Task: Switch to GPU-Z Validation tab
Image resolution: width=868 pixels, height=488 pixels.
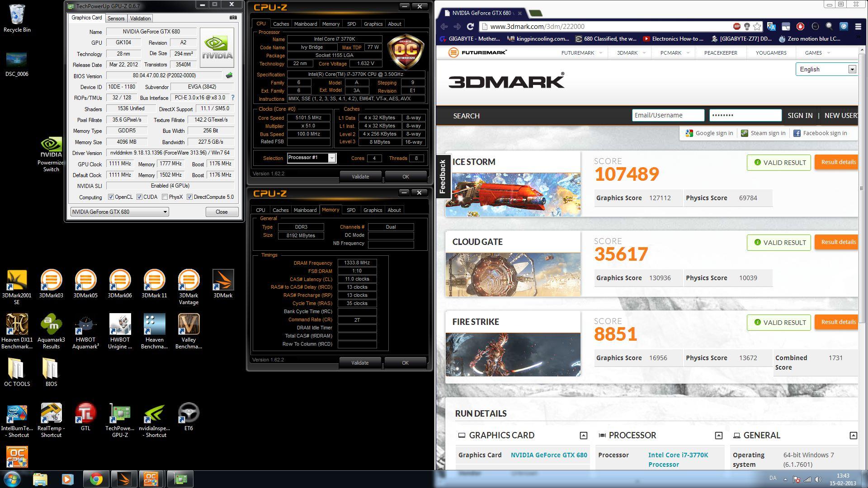Action: pos(140,18)
